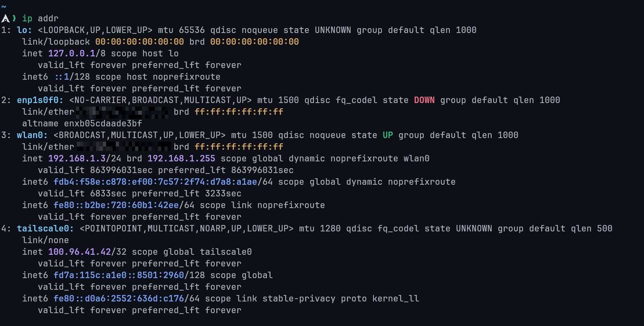Click the prompt chevron arrow
This screenshot has height=326, width=644.
14,18
